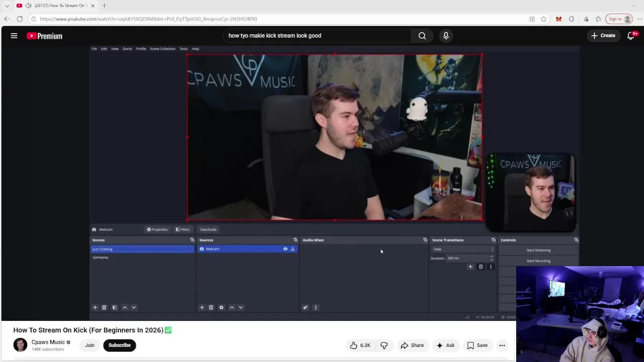Image resolution: width=644 pixels, height=362 pixels.
Task: Select the Just Chatting scene
Action: (142, 249)
